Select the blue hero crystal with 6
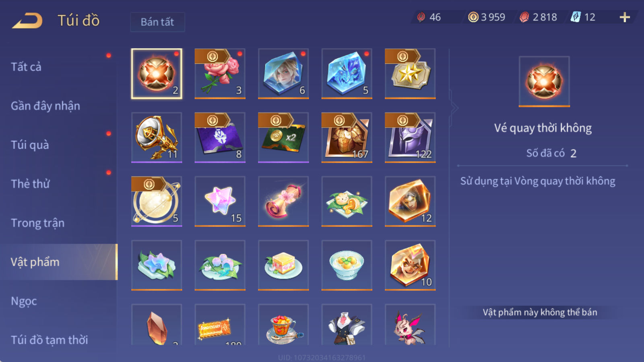The image size is (644, 362). point(283,74)
